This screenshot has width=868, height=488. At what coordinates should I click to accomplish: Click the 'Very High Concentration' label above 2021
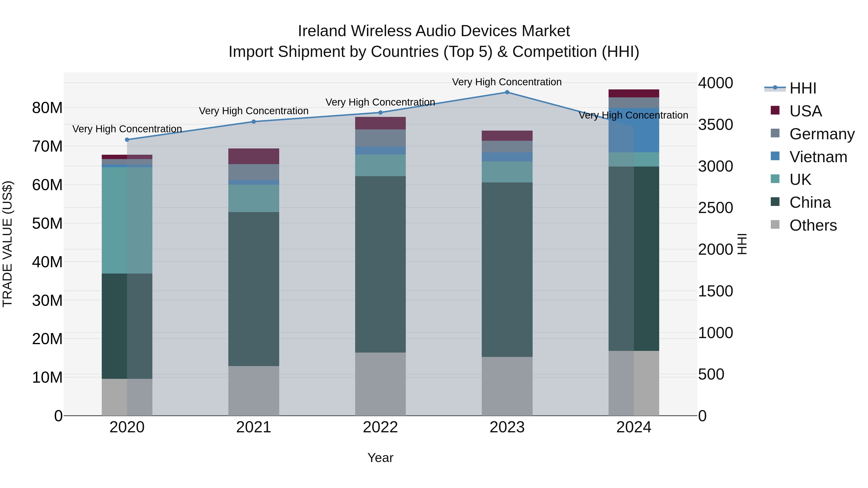point(254,111)
